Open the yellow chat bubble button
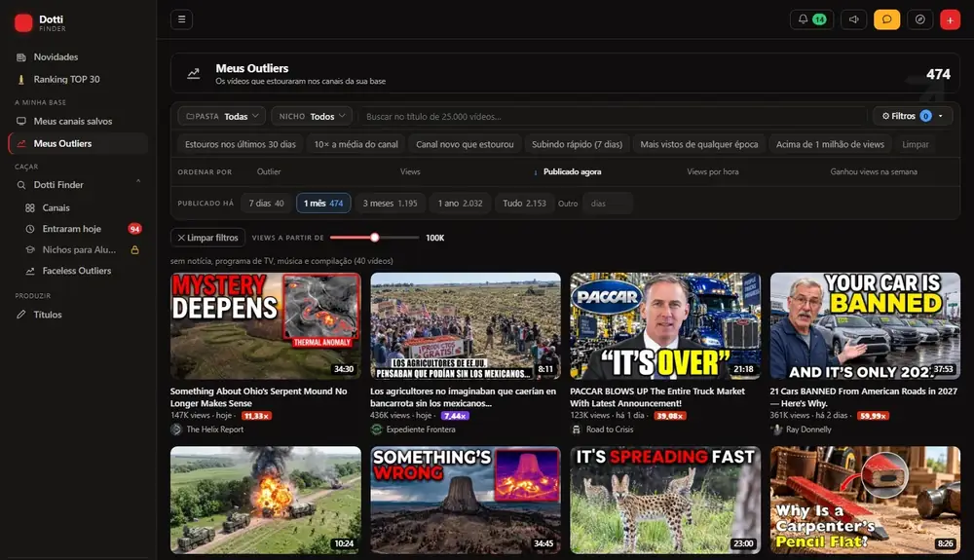This screenshot has height=560, width=974. 886,19
